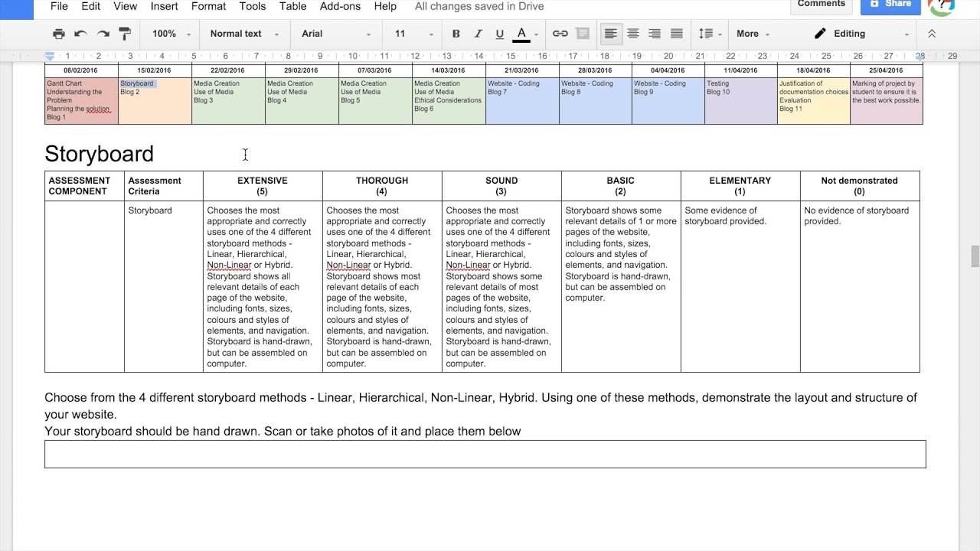The height and width of the screenshot is (551, 980).
Task: Click the Storyboard heading
Action: pos(99,154)
